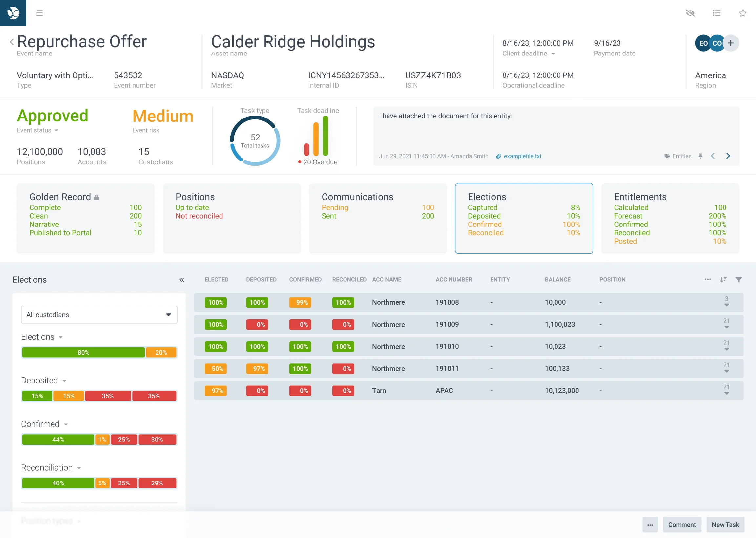Open the Positions card
Viewport: 756px width, 538px height.
[x=232, y=218]
